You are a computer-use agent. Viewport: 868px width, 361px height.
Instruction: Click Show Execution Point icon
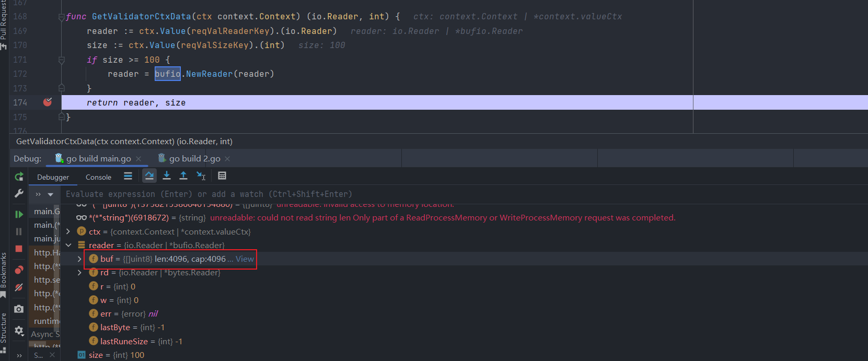[x=128, y=176]
